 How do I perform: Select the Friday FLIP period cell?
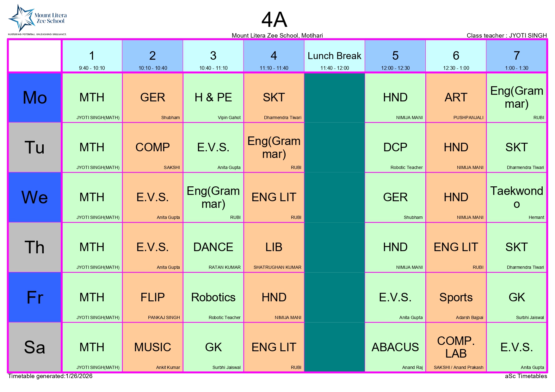(152, 297)
